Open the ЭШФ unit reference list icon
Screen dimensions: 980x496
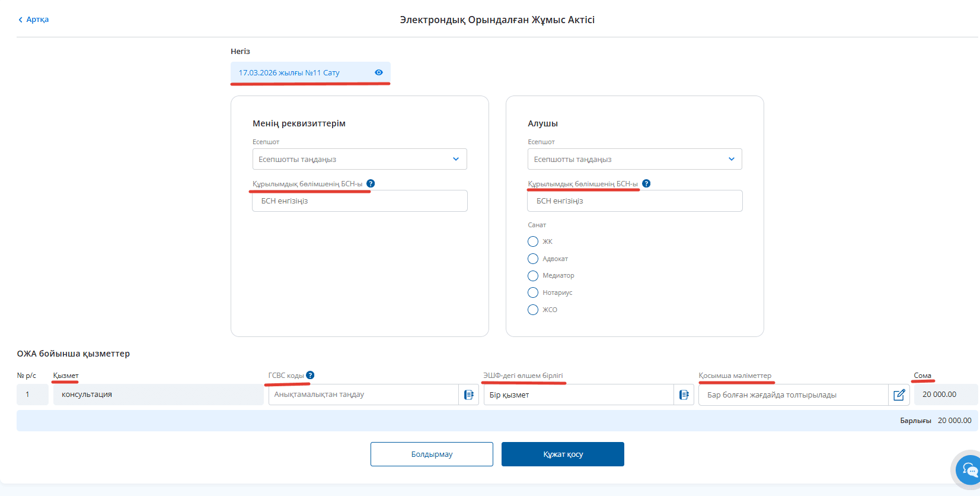[x=684, y=395]
